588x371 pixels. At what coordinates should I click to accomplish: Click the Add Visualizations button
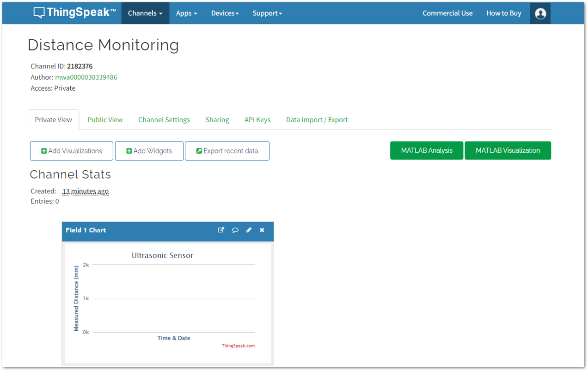[x=72, y=151]
